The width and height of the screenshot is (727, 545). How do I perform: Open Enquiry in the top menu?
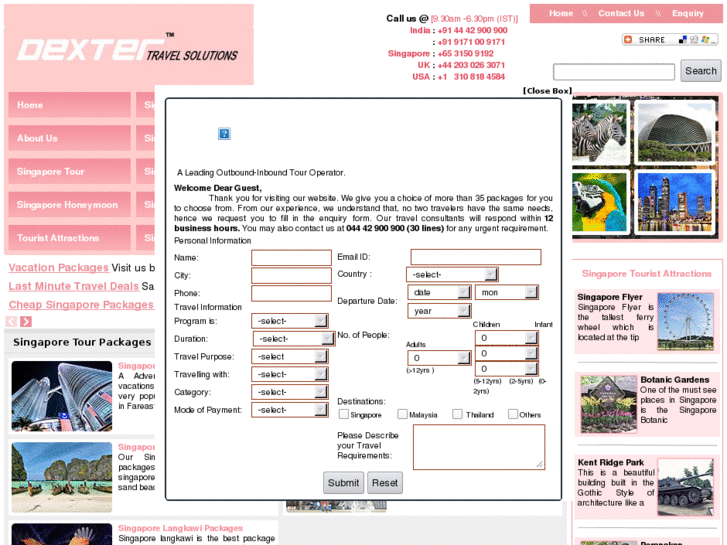688,13
